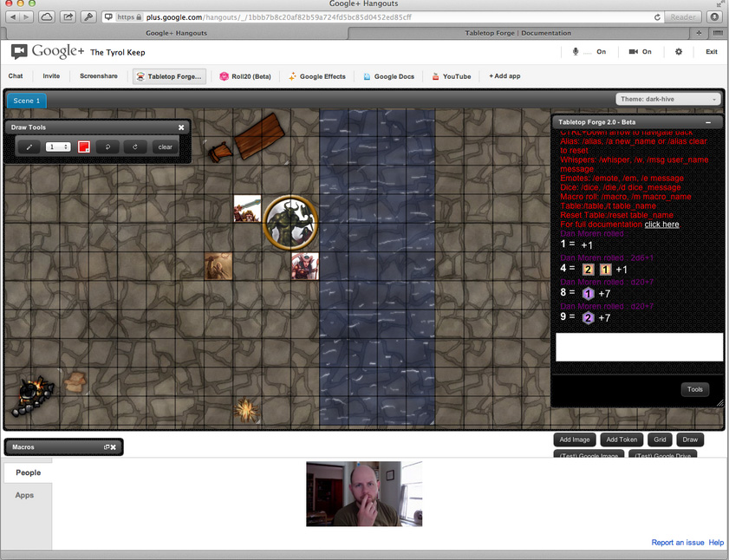Click the Grid button

pyautogui.click(x=660, y=440)
